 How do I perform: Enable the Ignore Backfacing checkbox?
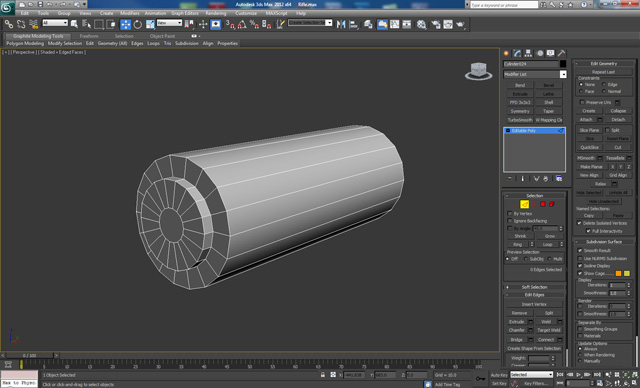pyautogui.click(x=509, y=221)
